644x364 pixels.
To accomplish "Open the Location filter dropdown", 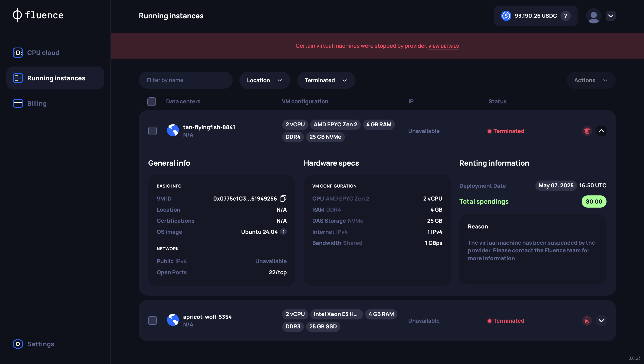I will coord(264,80).
